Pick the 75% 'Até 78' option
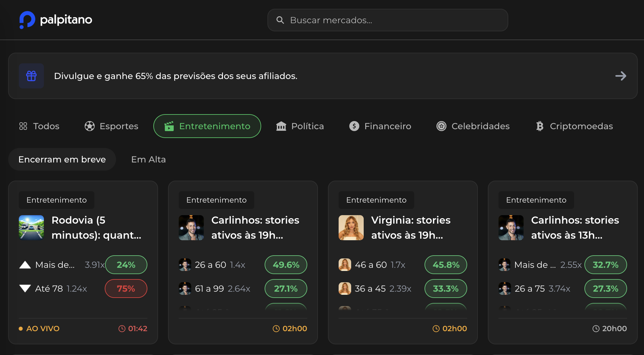The height and width of the screenshot is (355, 644). (126, 289)
